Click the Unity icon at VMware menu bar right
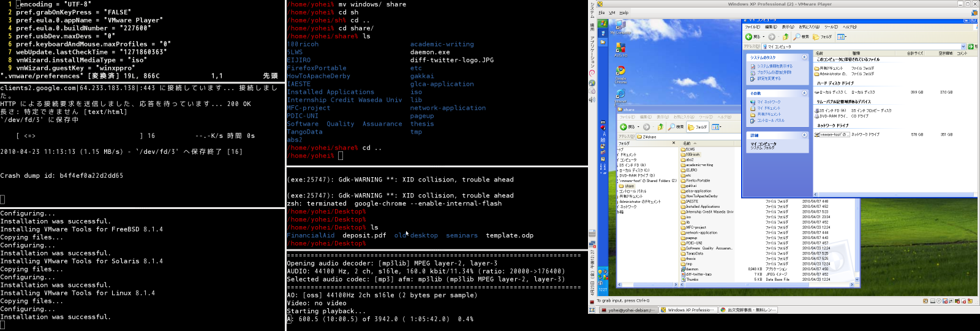 pos(974,12)
